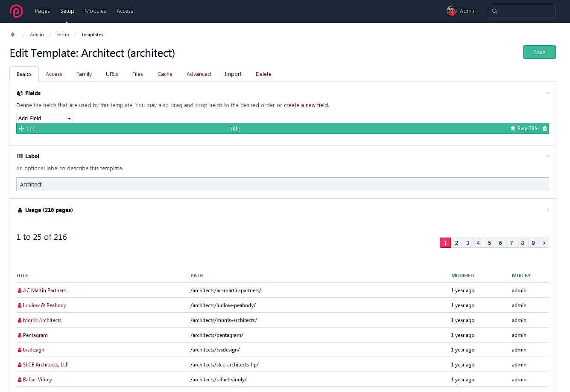The height and width of the screenshot is (392, 570).
Task: Click the icon next to the Label heading
Action: 20,156
